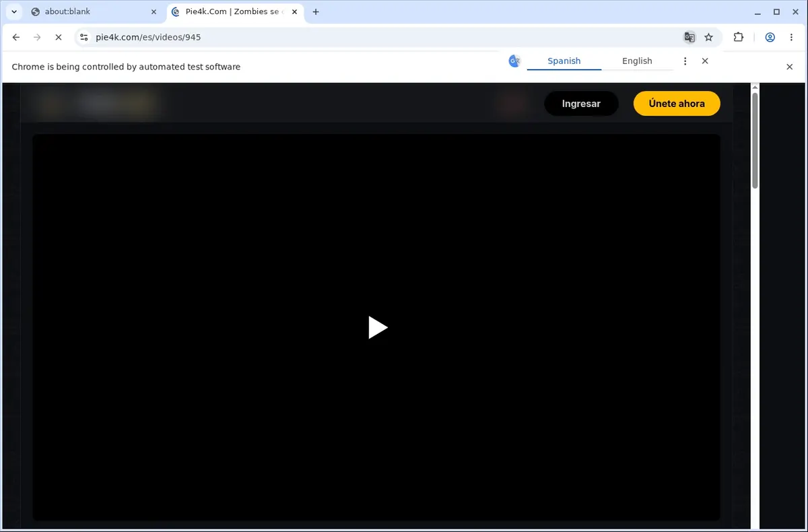Close the Pie4k.Com tab

(294, 11)
